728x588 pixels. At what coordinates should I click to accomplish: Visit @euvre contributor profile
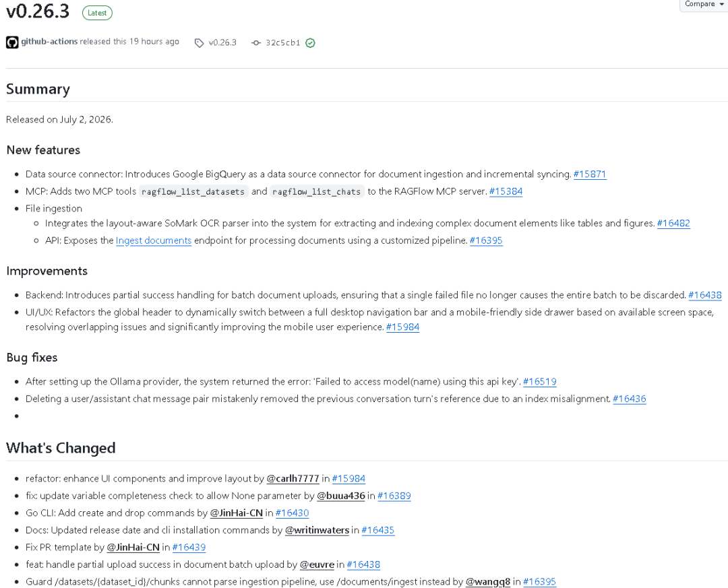click(317, 564)
